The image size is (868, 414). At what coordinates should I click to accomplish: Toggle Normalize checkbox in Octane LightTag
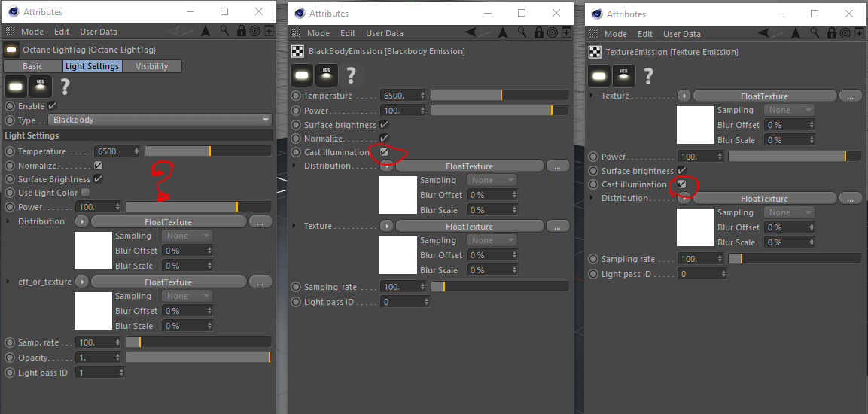(98, 165)
